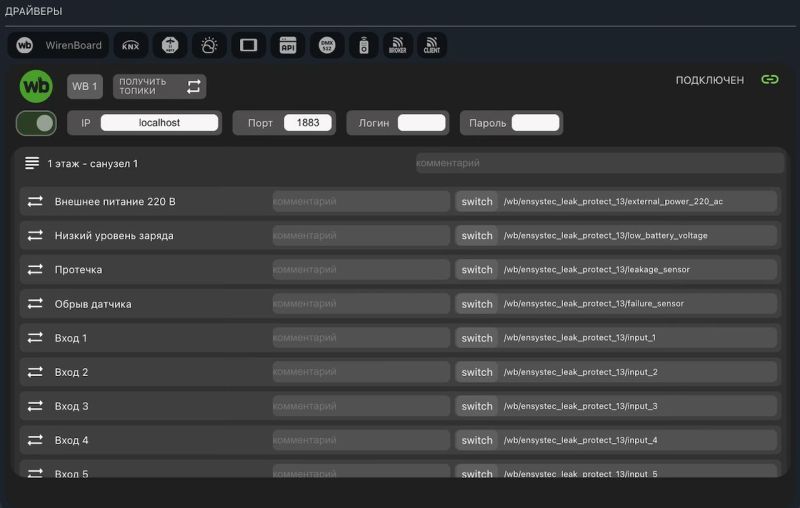Click topic /wb/ensystec_leak_protect_13/input_2
The width and height of the screenshot is (800, 508).
[581, 372]
